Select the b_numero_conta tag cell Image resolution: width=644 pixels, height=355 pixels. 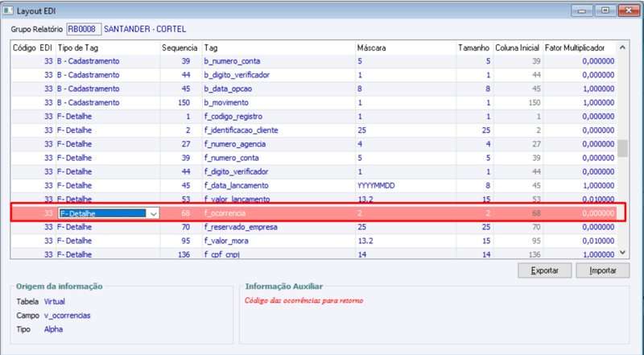pos(279,61)
